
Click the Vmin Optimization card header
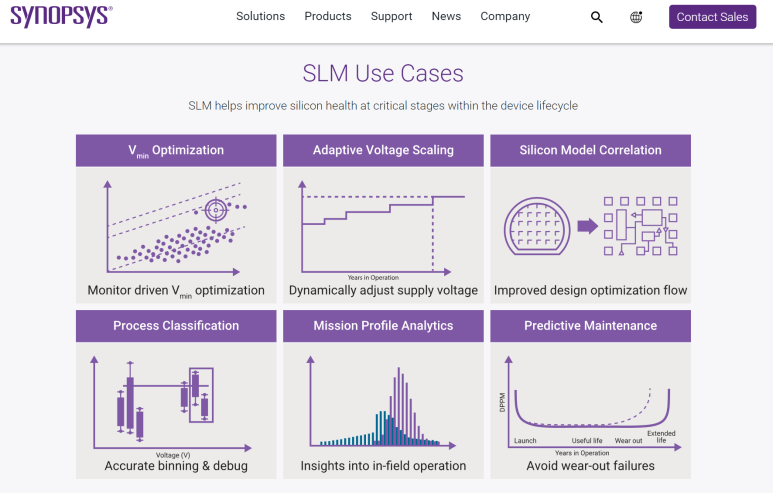tap(176, 150)
